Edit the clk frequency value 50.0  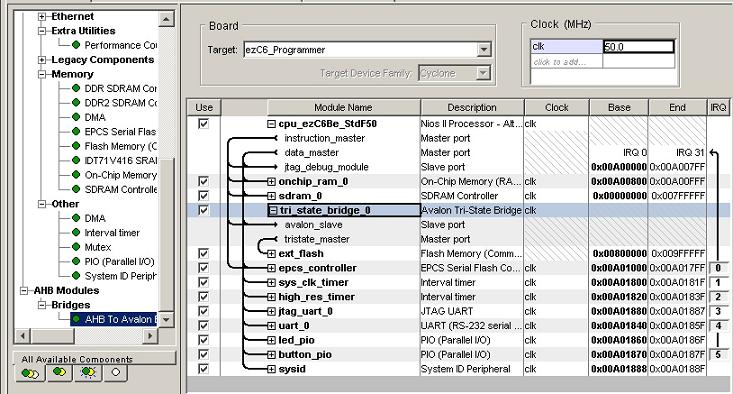click(x=639, y=46)
